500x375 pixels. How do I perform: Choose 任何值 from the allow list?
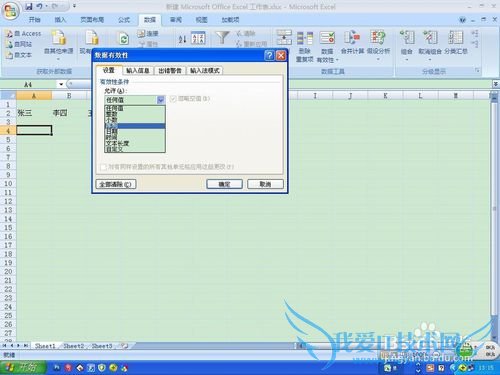tap(135, 108)
